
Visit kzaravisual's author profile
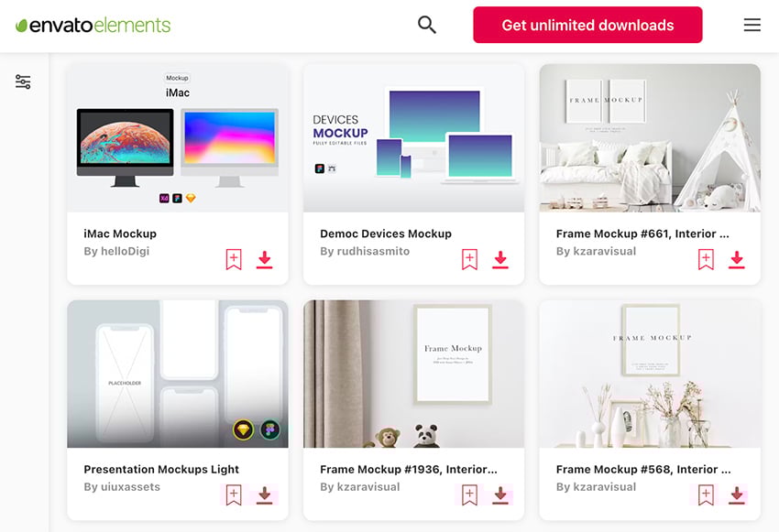[596, 251]
